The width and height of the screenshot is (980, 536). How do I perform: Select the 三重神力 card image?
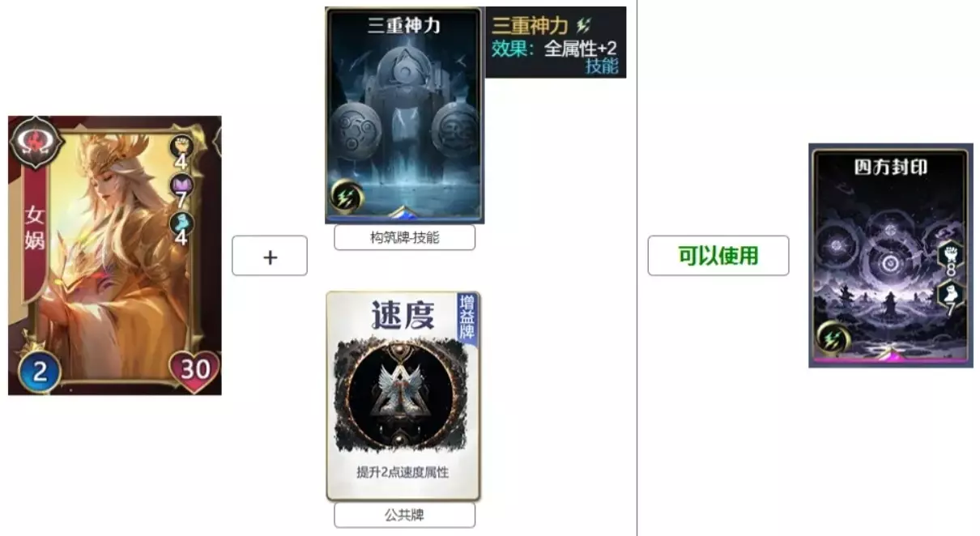click(x=404, y=115)
